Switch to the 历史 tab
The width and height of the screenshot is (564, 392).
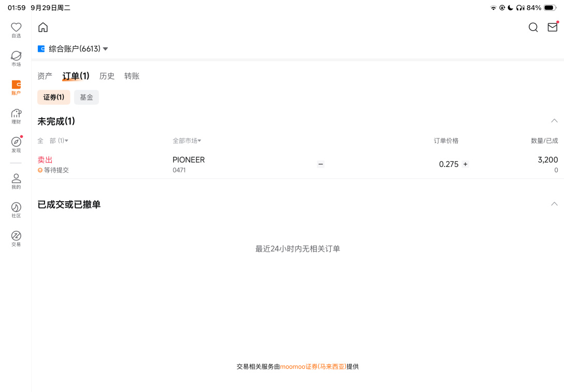click(x=107, y=76)
